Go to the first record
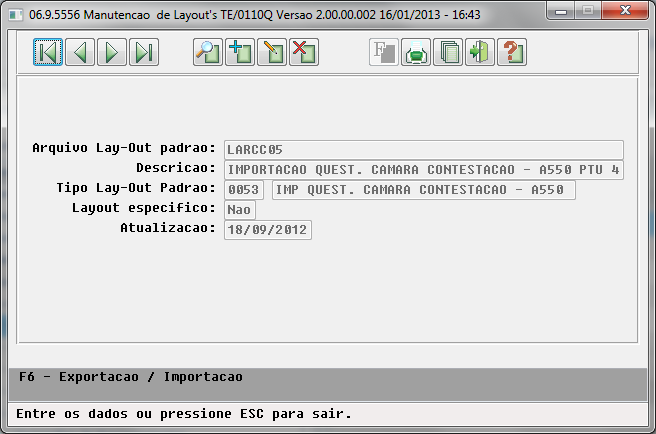This screenshot has width=656, height=434. [x=48, y=52]
